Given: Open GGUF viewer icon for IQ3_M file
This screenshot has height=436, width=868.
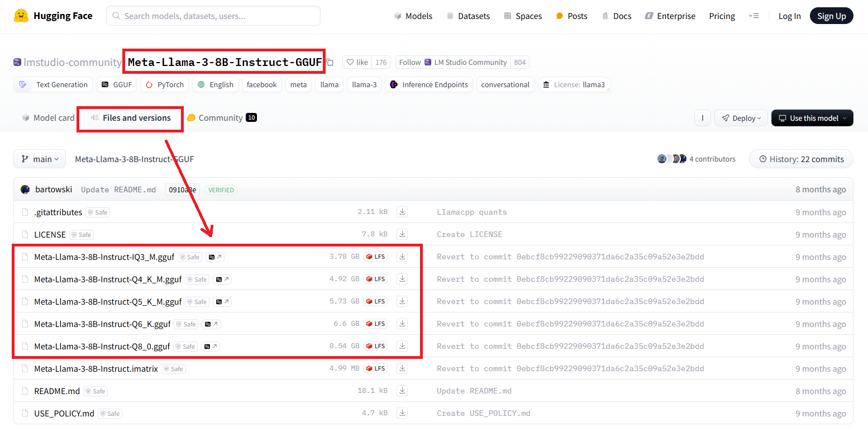Looking at the screenshot, I should (x=215, y=257).
